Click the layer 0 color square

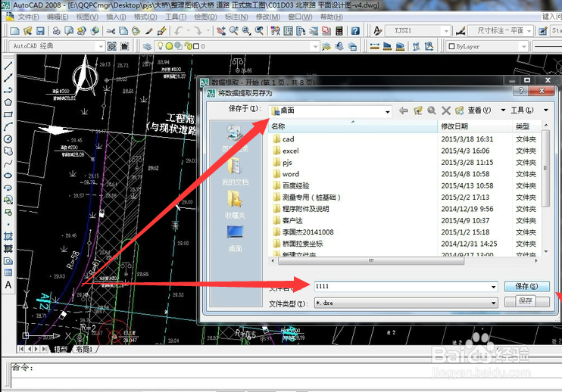[196, 46]
